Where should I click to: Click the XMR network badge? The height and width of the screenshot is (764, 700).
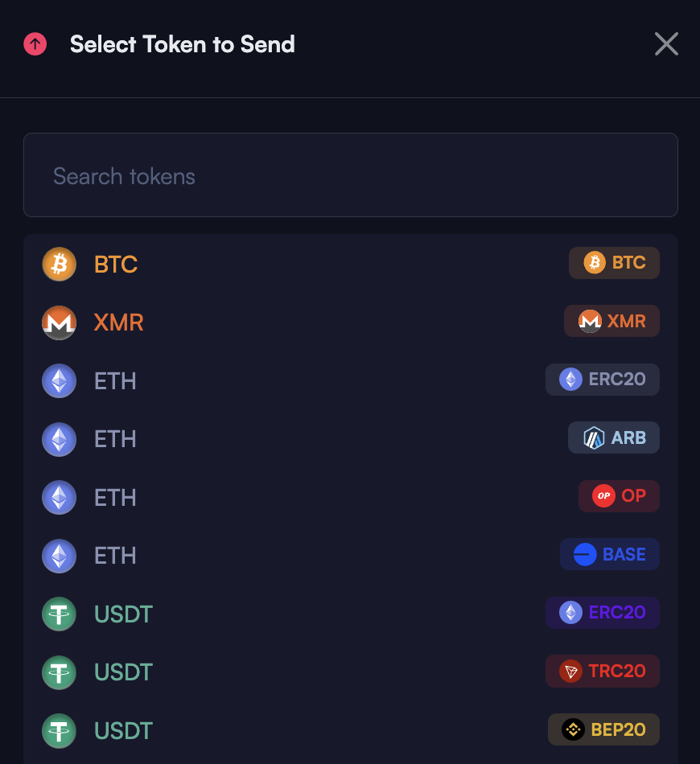(x=611, y=321)
